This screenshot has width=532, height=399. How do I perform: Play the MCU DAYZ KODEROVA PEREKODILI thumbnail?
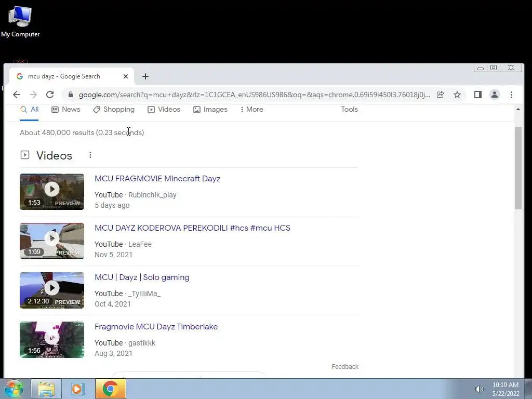(x=52, y=241)
